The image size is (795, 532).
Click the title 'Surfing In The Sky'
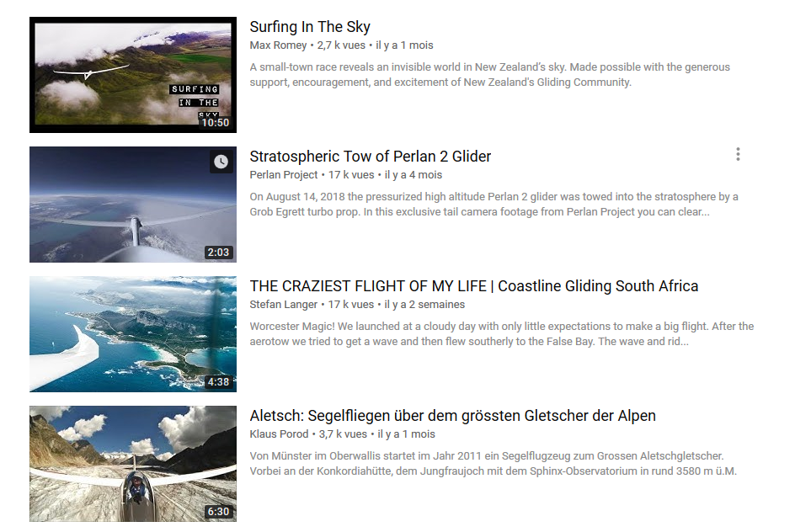click(x=310, y=27)
